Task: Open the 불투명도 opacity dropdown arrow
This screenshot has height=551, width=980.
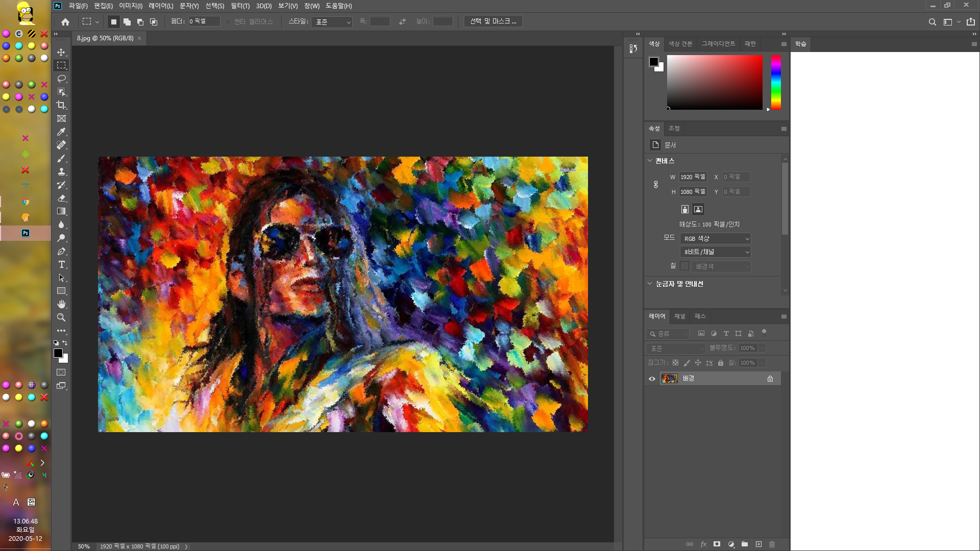Action: click(762, 348)
